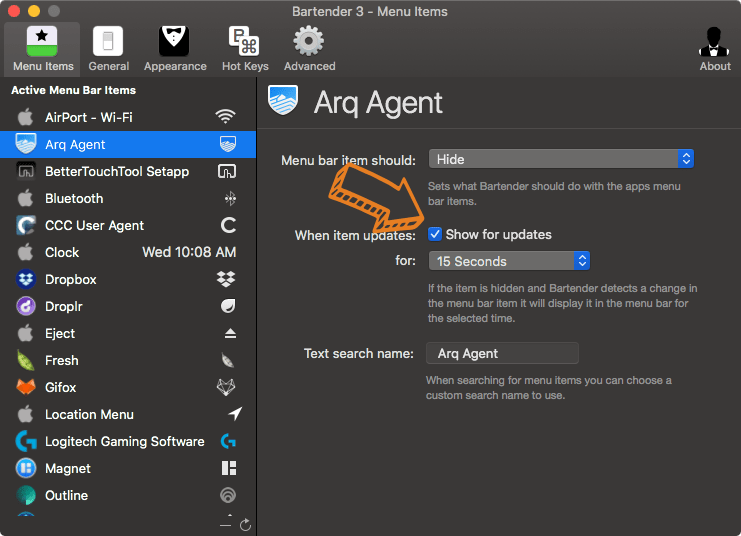Viewport: 741px width, 536px height.
Task: Click the CCC menu bar C icon
Action: point(228,225)
